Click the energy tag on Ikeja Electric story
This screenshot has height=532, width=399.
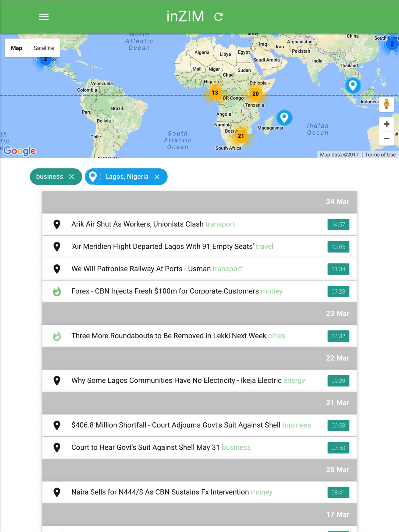[x=294, y=381]
